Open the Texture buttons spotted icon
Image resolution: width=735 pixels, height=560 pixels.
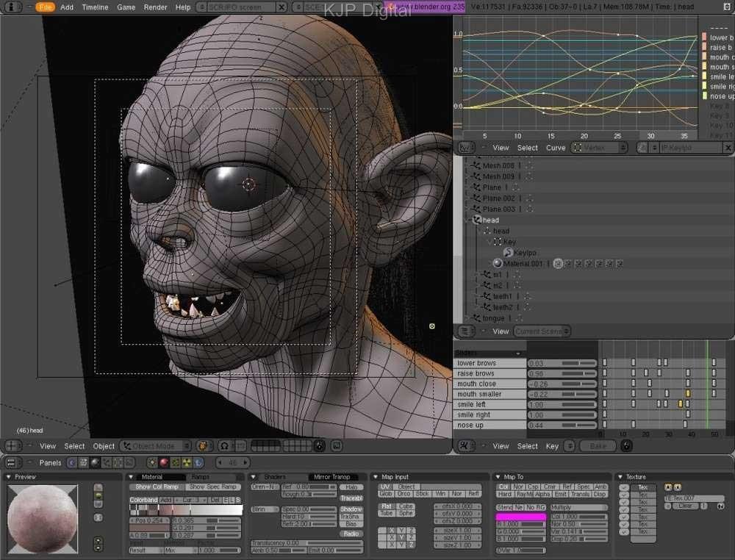pyautogui.click(x=174, y=462)
